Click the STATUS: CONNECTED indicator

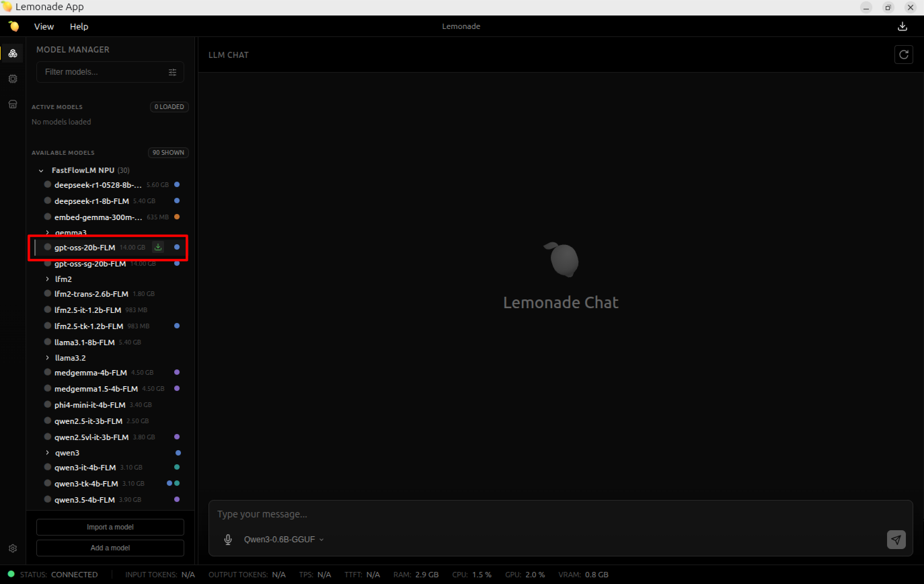tap(52, 575)
